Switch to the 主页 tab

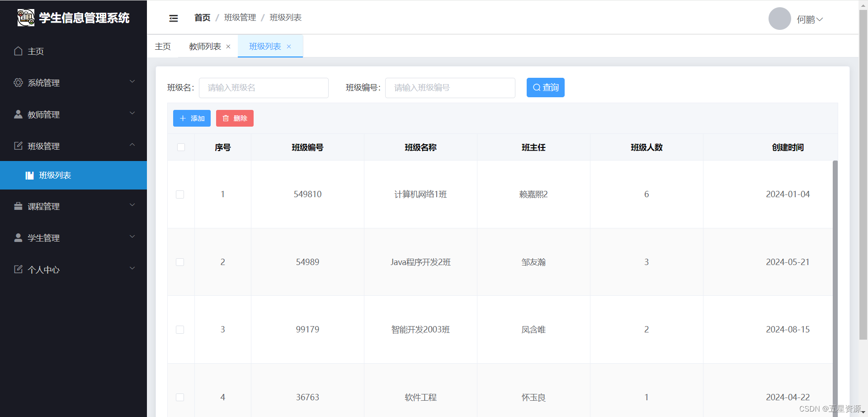[x=163, y=47]
